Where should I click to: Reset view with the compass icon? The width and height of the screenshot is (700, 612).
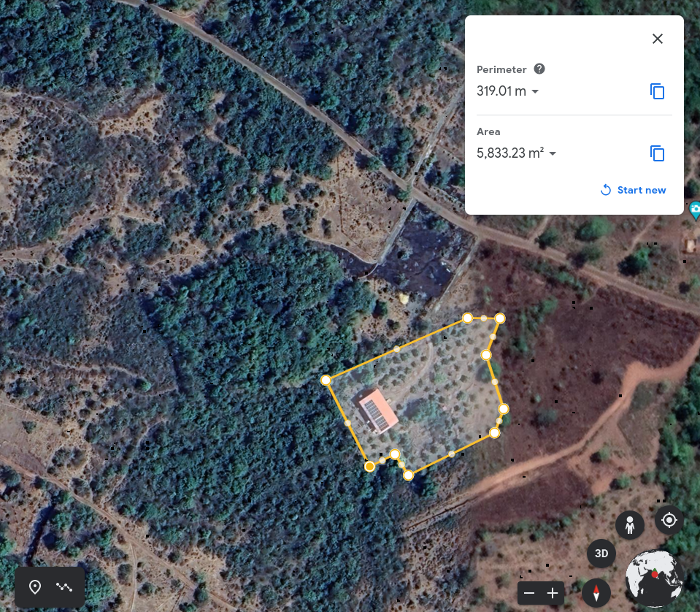[x=596, y=593]
